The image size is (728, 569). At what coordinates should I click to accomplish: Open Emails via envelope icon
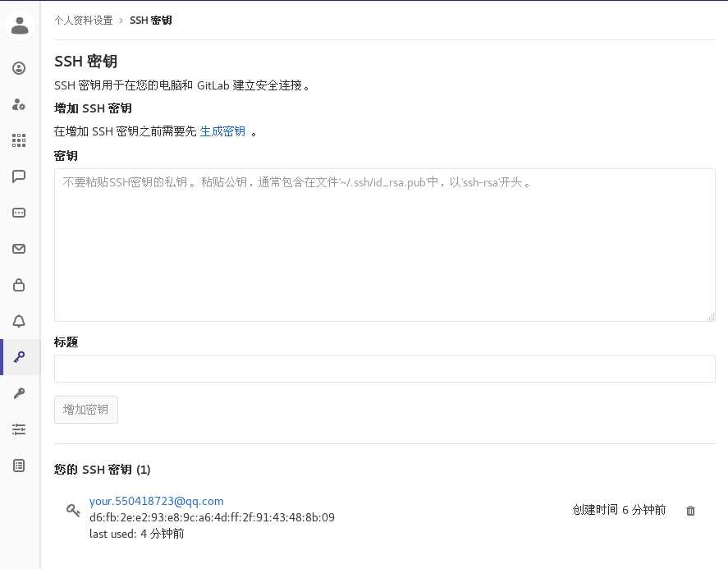pos(19,249)
